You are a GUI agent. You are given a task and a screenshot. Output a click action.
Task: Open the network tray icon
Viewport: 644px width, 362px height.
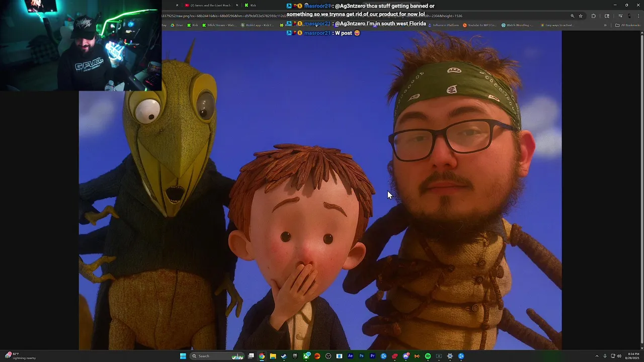pyautogui.click(x=612, y=356)
